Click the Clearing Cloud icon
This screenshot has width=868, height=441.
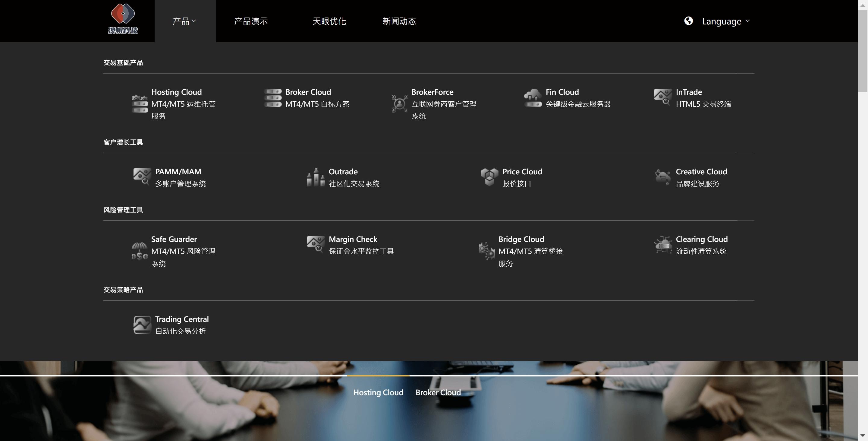point(663,245)
